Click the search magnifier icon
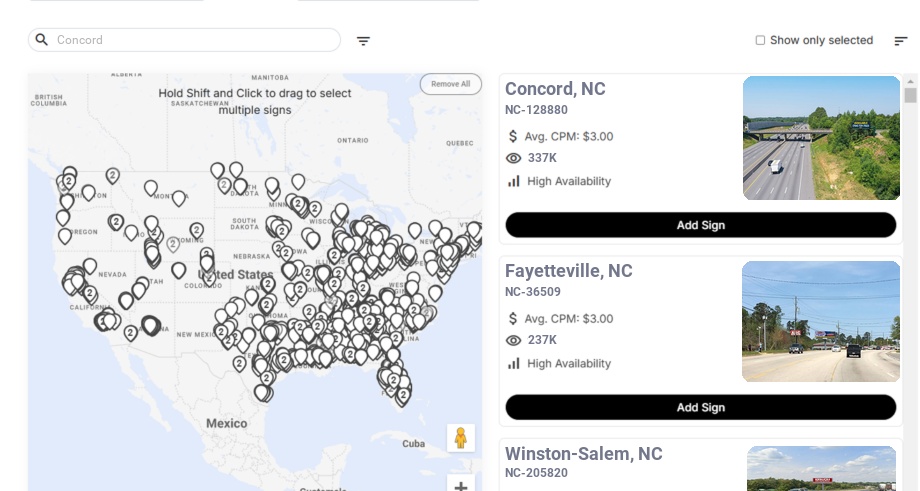This screenshot has width=920, height=491. click(x=42, y=40)
